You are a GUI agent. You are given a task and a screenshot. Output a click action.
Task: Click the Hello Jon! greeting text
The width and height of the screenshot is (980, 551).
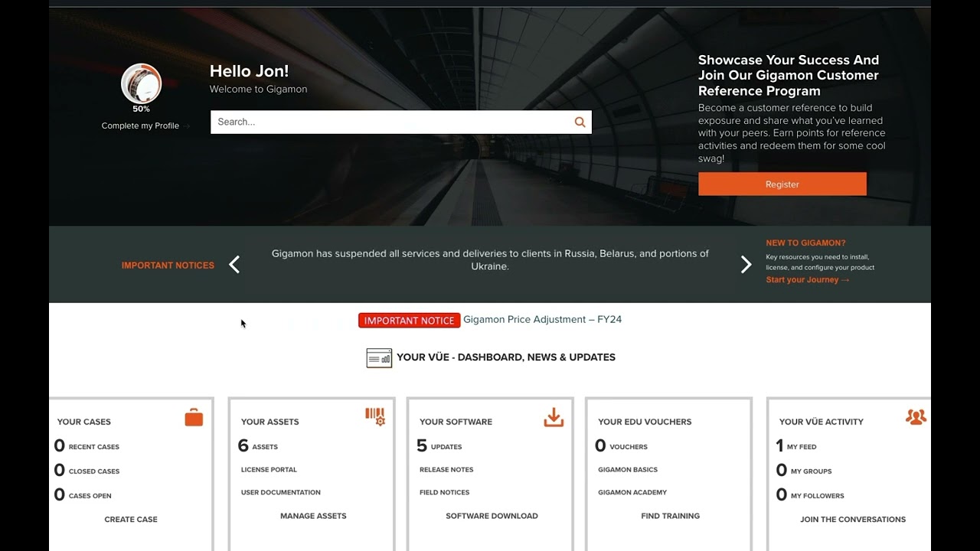coord(250,71)
